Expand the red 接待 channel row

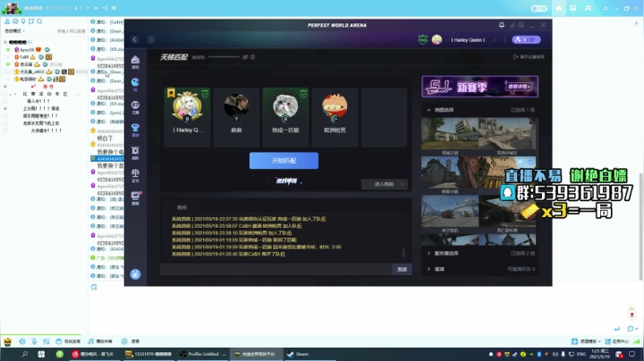5,87
